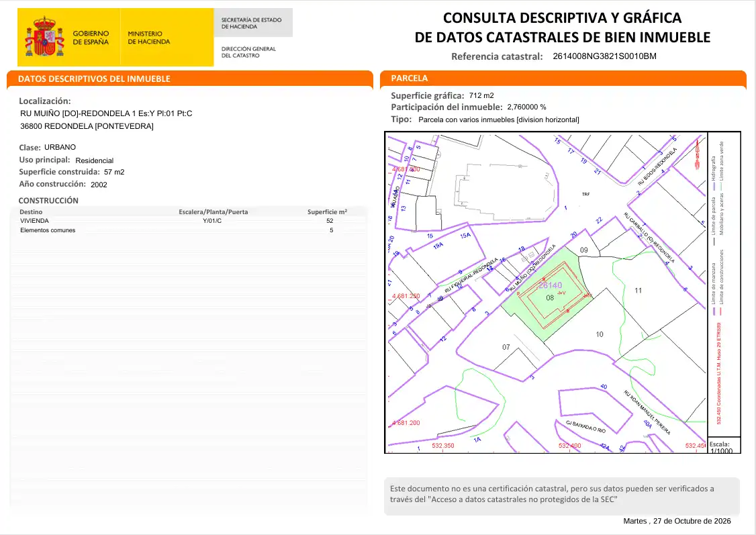This screenshot has width=756, height=535.
Task: Select construction year '2002'
Action: (99, 185)
